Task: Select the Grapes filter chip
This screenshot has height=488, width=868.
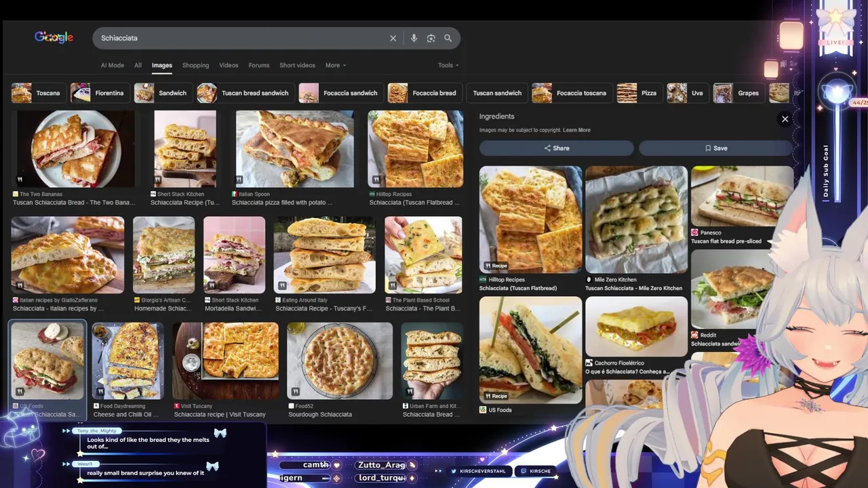Action: tap(738, 93)
